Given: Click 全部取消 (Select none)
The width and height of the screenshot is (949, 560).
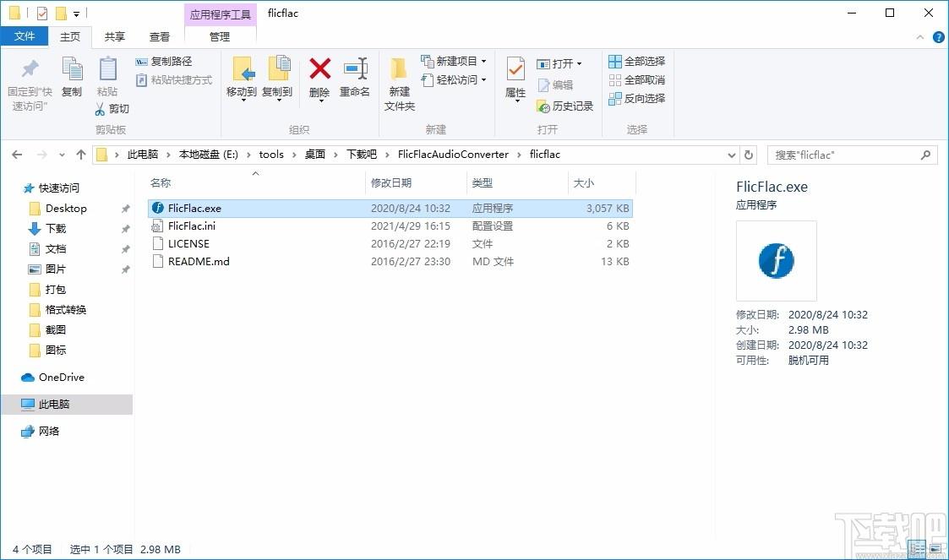Looking at the screenshot, I should tap(636, 80).
